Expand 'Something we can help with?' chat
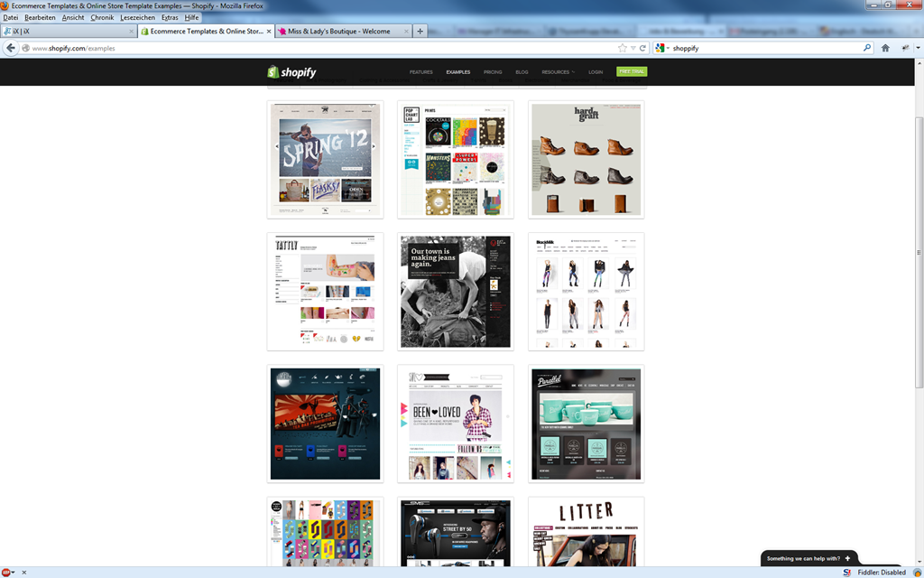Viewport: 924px width, 578px height. 808,558
